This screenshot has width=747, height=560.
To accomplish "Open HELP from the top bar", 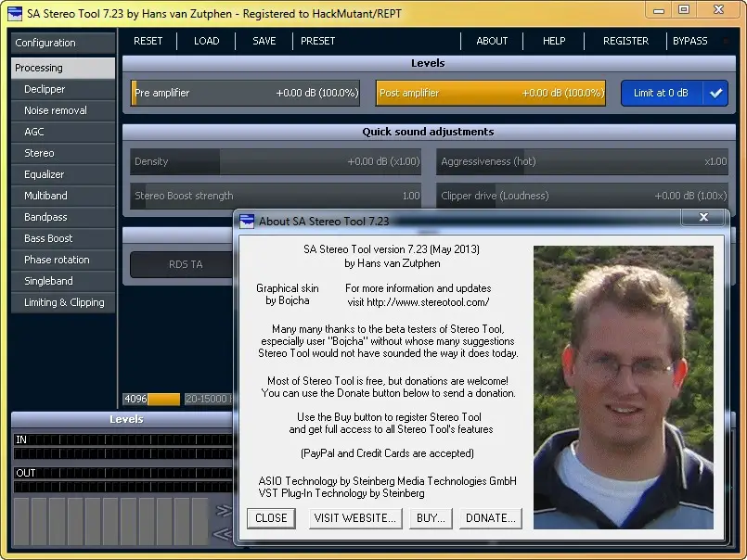I will 554,41.
